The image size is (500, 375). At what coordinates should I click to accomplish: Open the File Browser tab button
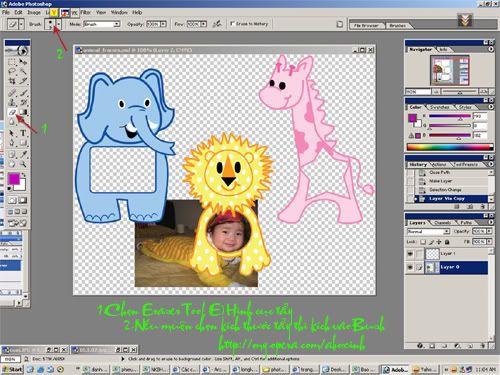click(366, 25)
